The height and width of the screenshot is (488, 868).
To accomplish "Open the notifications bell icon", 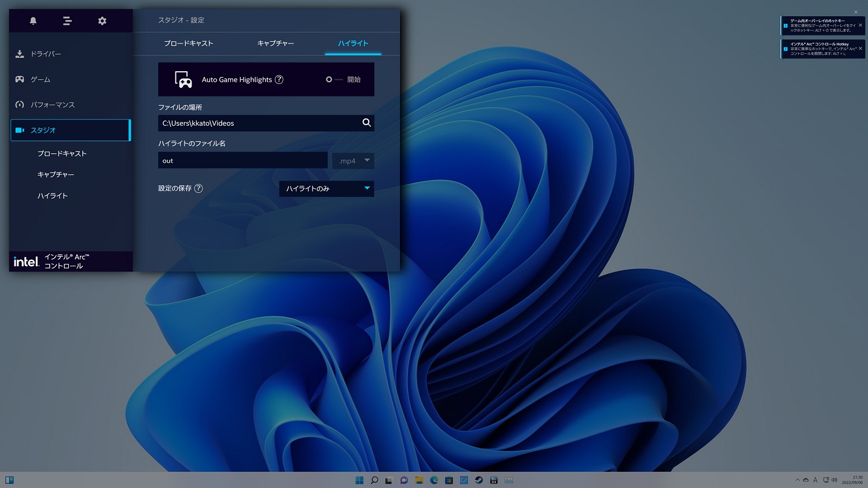I will click(x=33, y=21).
